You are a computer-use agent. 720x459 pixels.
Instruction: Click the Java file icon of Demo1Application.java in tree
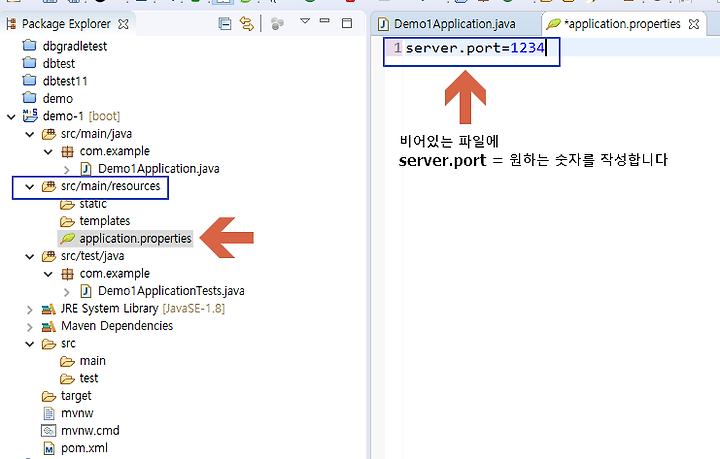[86, 169]
